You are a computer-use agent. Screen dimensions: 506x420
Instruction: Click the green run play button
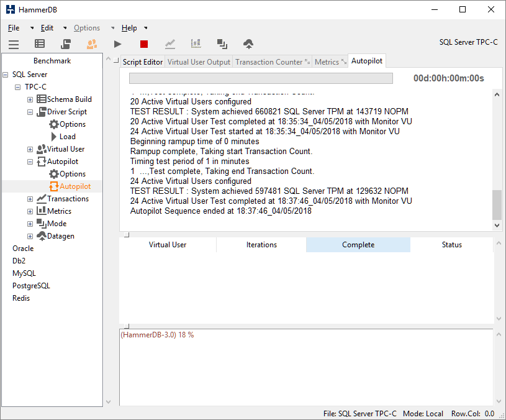pos(118,44)
